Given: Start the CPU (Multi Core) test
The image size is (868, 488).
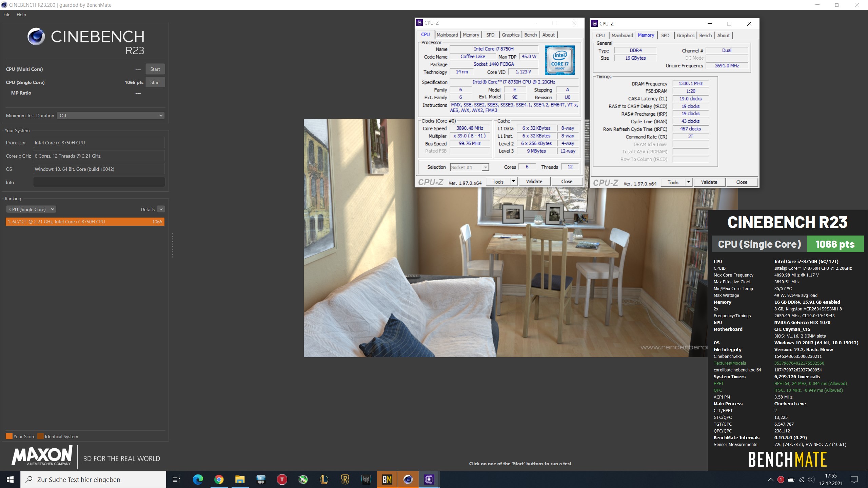Looking at the screenshot, I should (155, 69).
